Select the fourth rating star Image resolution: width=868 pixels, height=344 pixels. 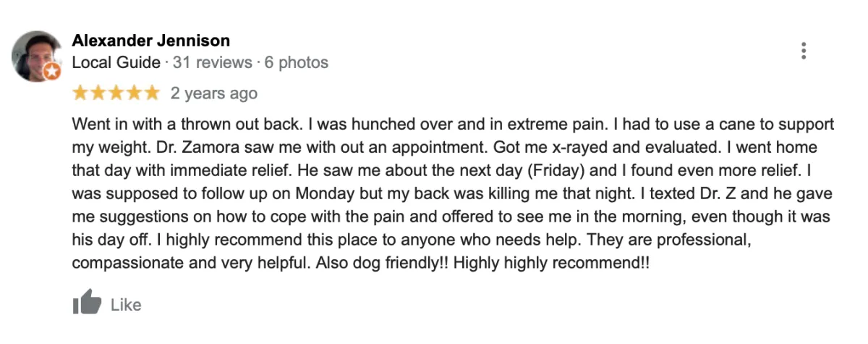point(134,93)
